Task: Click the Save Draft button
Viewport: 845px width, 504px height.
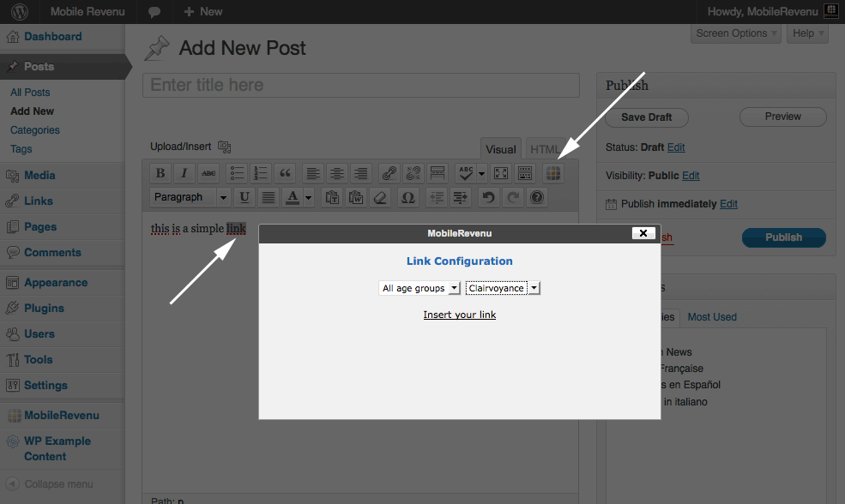Action: click(x=647, y=117)
